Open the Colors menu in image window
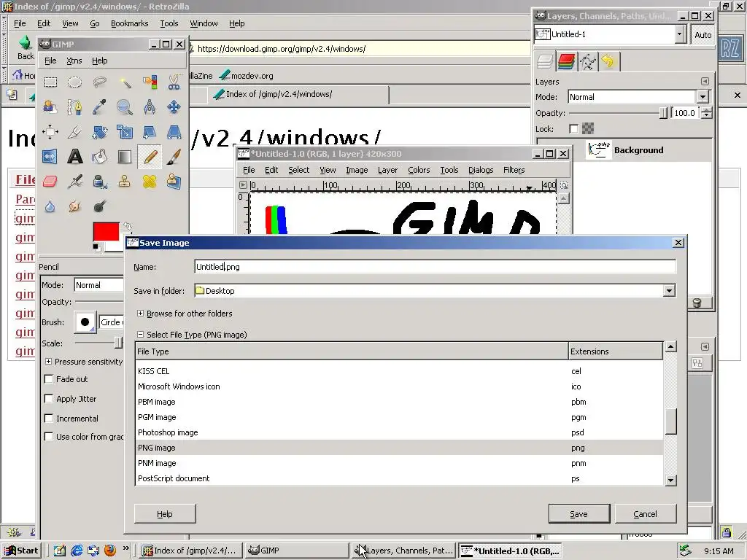This screenshot has width=747, height=560. [419, 170]
